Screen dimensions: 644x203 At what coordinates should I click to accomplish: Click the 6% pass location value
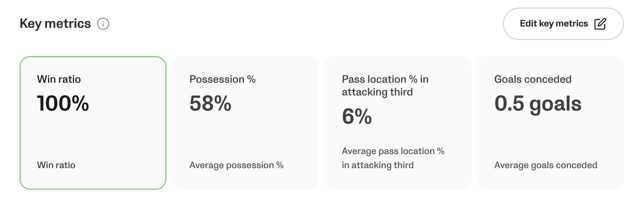[x=357, y=116]
